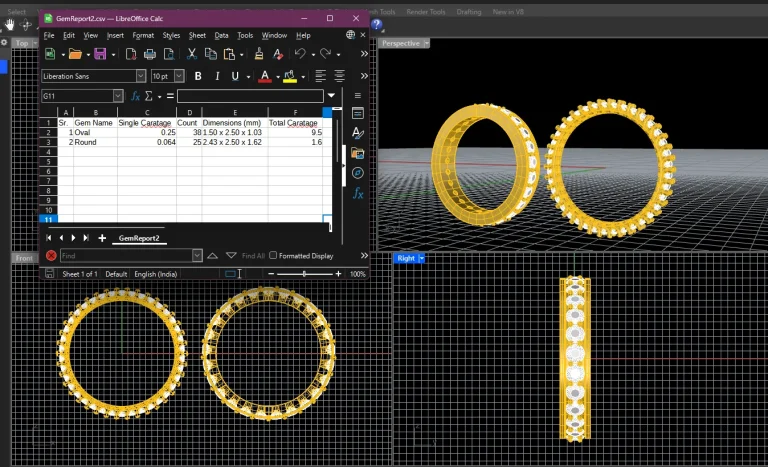Expand the Liberation Sans font name dropdown
Screen dimensions: 768x467
[141, 76]
